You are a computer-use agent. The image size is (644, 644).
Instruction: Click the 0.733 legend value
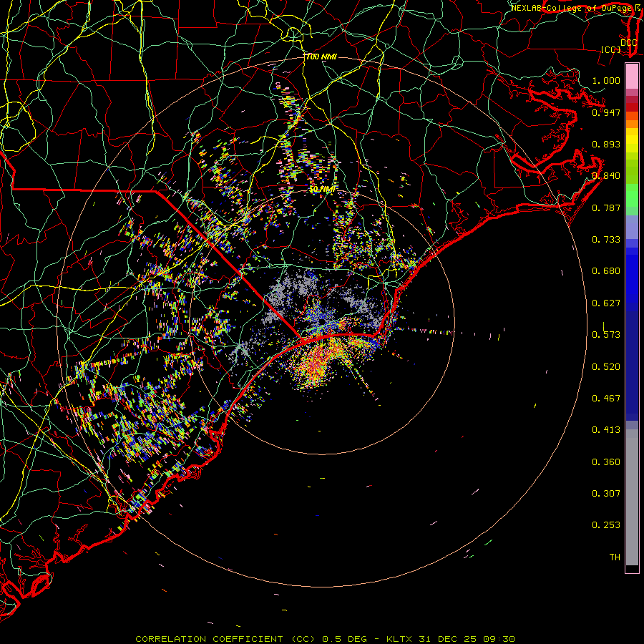point(606,240)
